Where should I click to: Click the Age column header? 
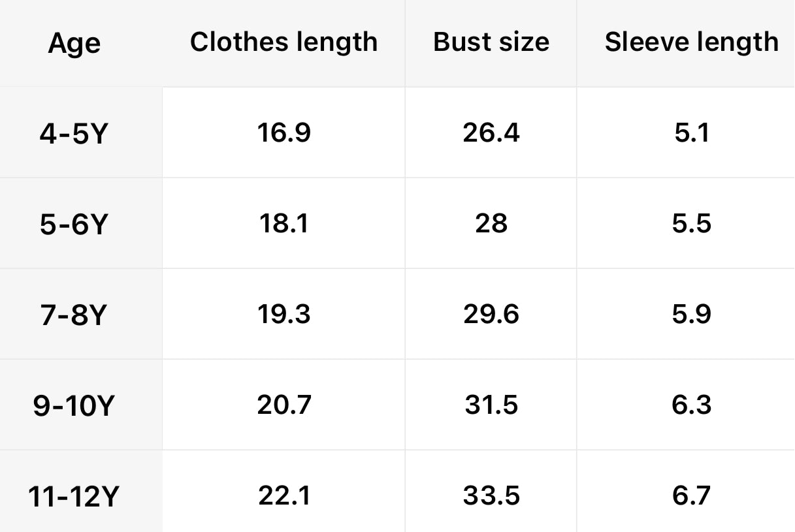tap(74, 44)
